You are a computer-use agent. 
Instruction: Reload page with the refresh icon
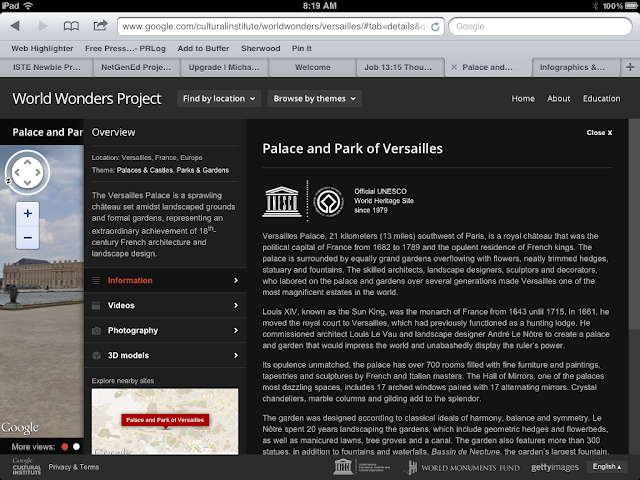pyautogui.click(x=435, y=27)
